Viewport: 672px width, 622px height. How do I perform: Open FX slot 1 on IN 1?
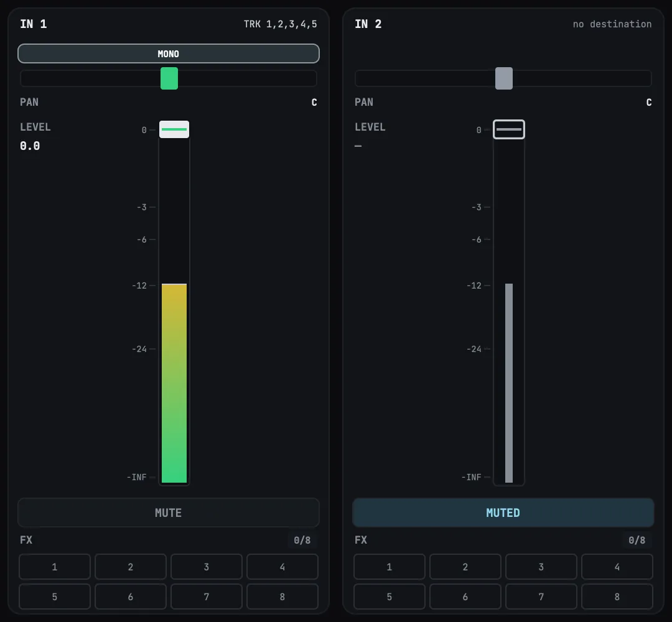(54, 567)
